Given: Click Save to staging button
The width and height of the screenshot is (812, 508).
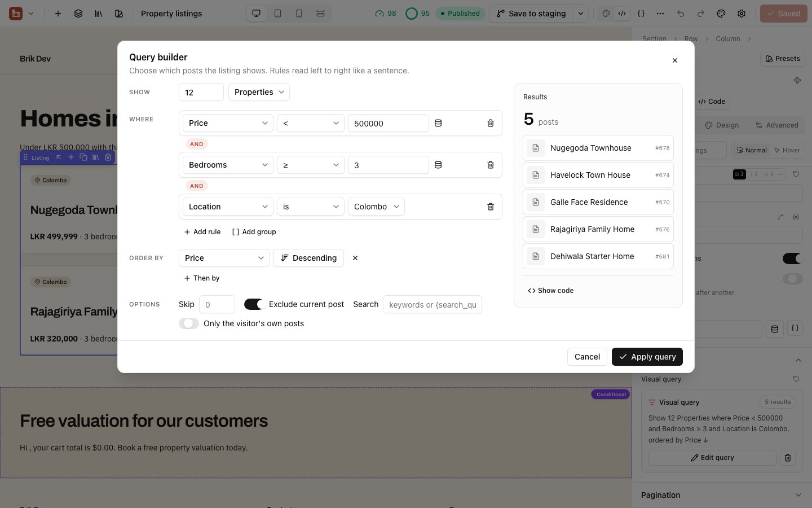Looking at the screenshot, I should (531, 14).
